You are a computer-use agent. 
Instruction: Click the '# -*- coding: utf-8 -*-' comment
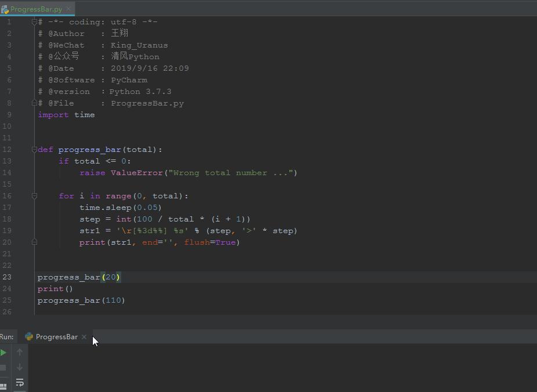pyautogui.click(x=98, y=22)
